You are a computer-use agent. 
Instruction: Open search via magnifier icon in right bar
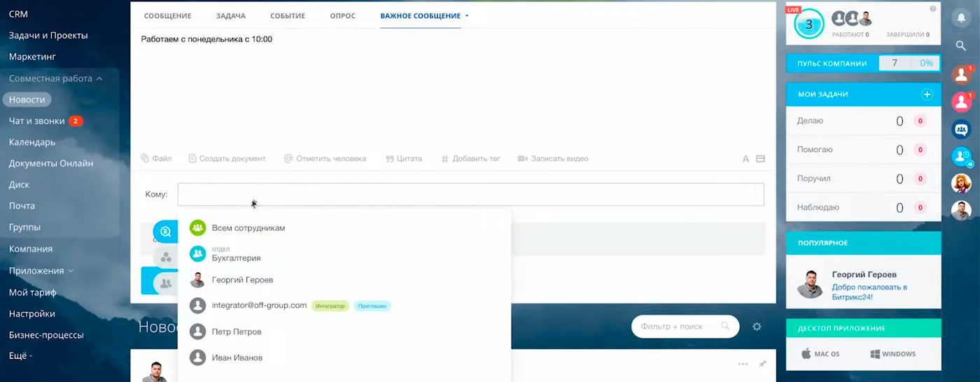[961, 45]
